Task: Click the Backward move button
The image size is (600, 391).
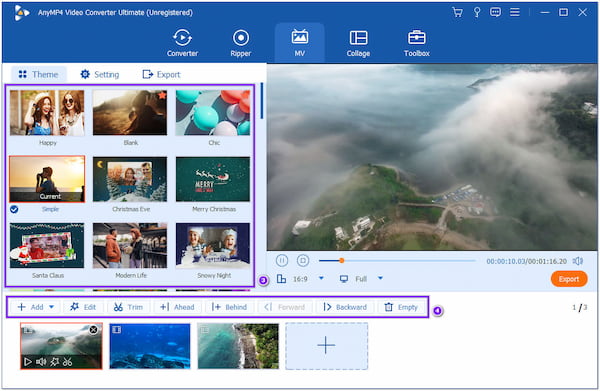Action: [x=345, y=307]
